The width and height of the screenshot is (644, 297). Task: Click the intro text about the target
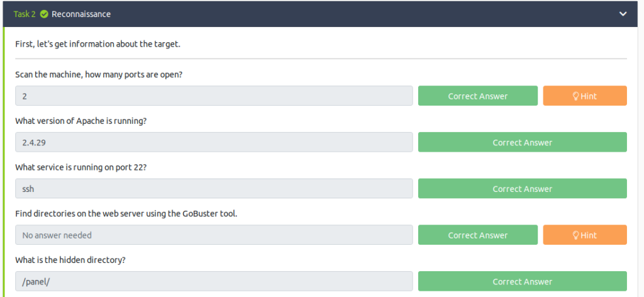click(x=97, y=44)
